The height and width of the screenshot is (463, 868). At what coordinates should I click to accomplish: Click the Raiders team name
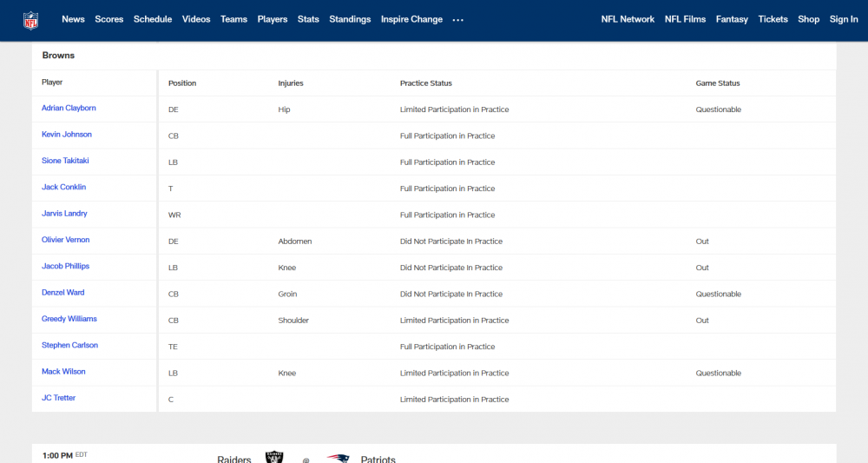coord(234,460)
